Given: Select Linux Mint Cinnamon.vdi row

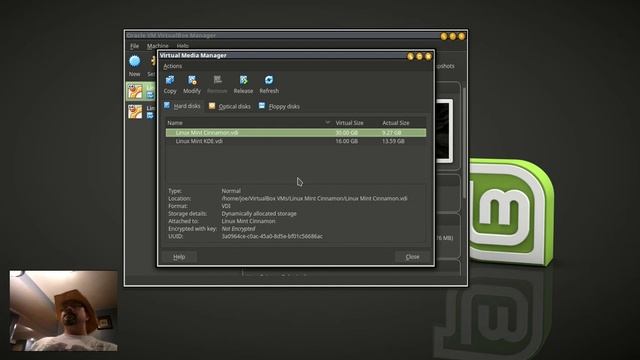Looking at the screenshot, I should [x=296, y=133].
